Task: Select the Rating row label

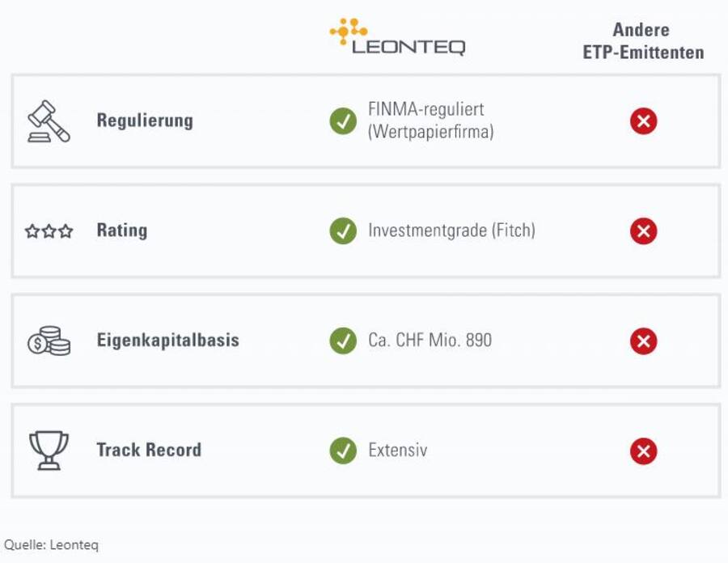Action: 122,231
